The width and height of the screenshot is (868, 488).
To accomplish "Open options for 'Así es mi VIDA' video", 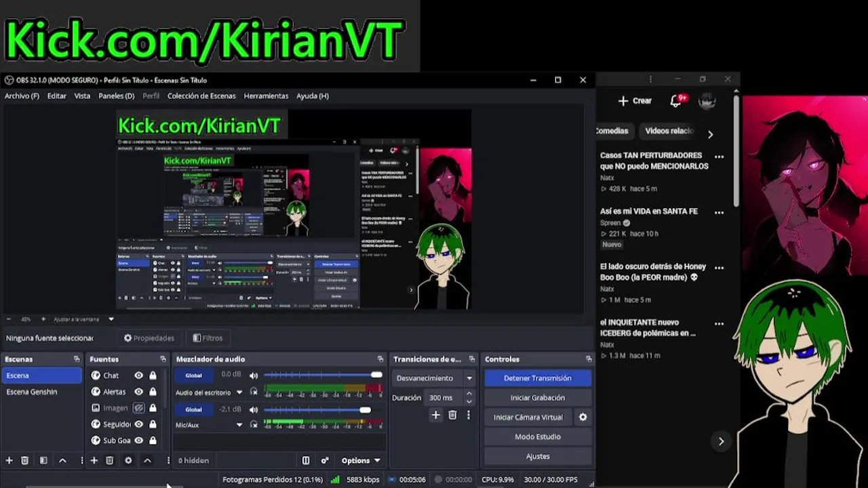I will 719,212.
